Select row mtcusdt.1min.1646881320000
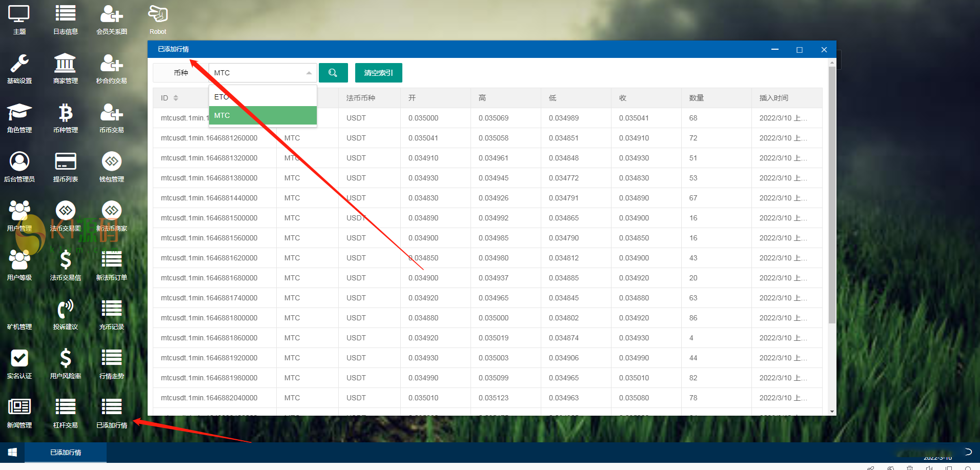The width and height of the screenshot is (980, 470). [209, 158]
